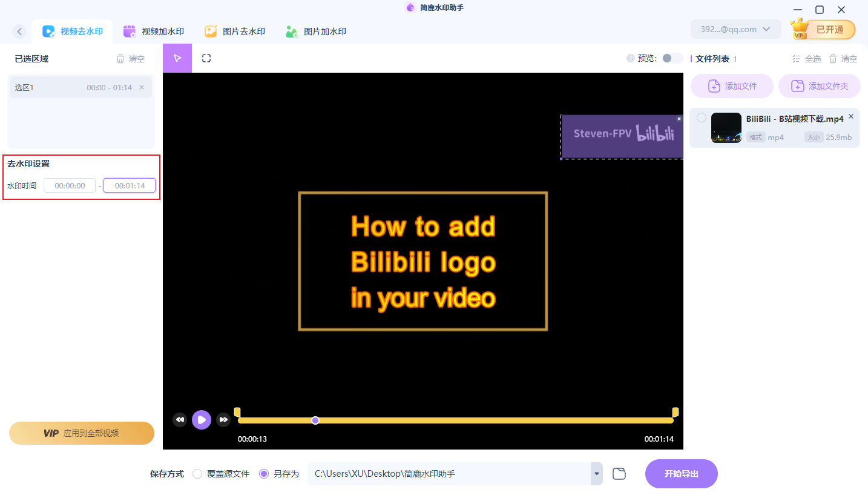The image size is (868, 498).
Task: Clear all selected regions with 清空
Action: (x=131, y=59)
